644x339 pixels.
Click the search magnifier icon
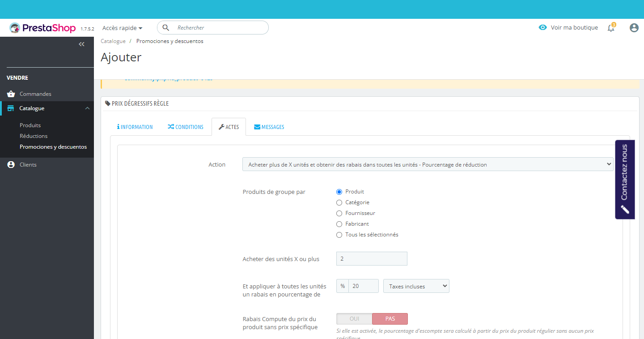(x=166, y=28)
